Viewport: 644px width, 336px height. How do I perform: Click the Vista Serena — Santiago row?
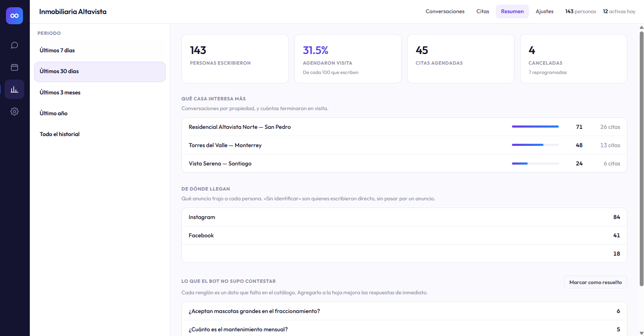(x=404, y=163)
